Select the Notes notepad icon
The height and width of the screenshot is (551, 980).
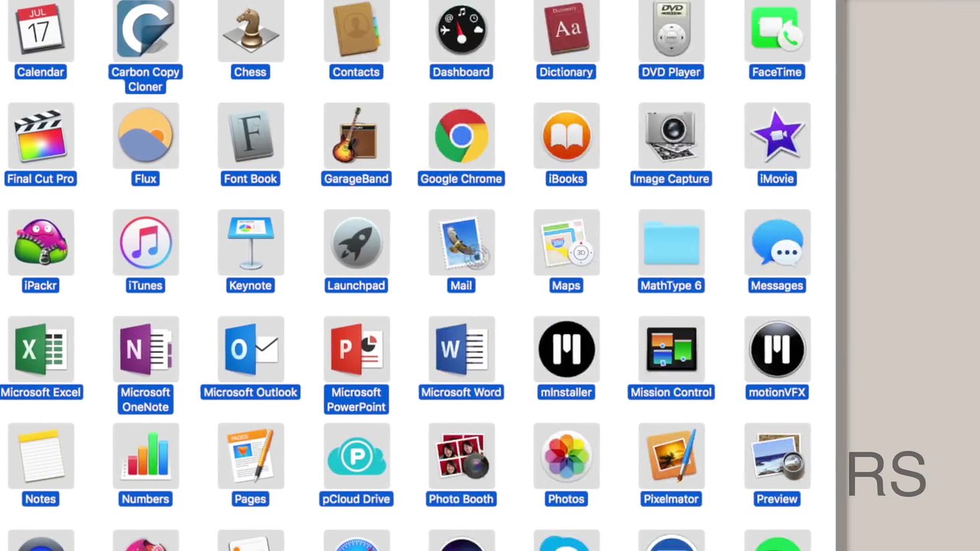41,455
